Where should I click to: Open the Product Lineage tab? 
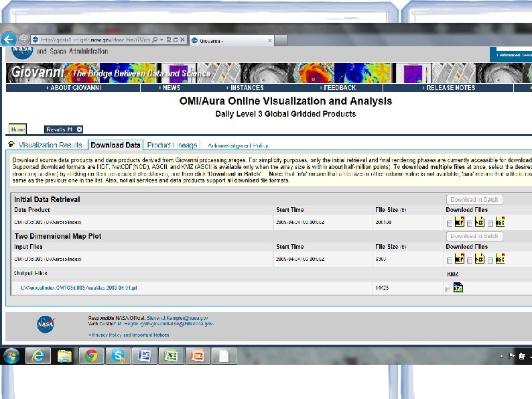172,145
